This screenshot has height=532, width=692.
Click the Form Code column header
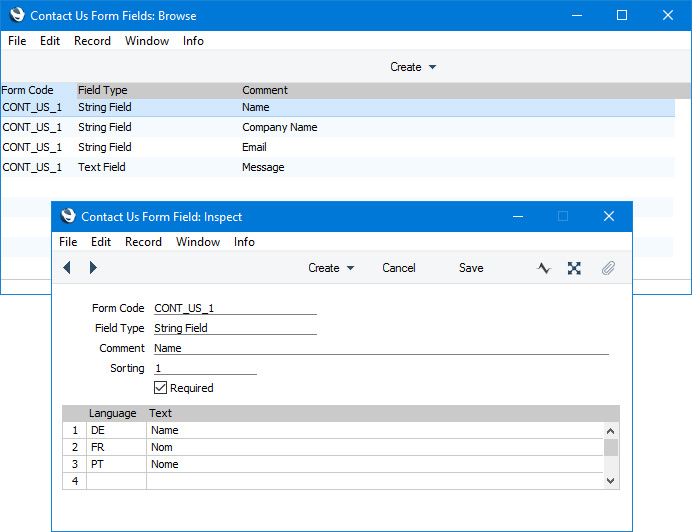[x=38, y=90]
